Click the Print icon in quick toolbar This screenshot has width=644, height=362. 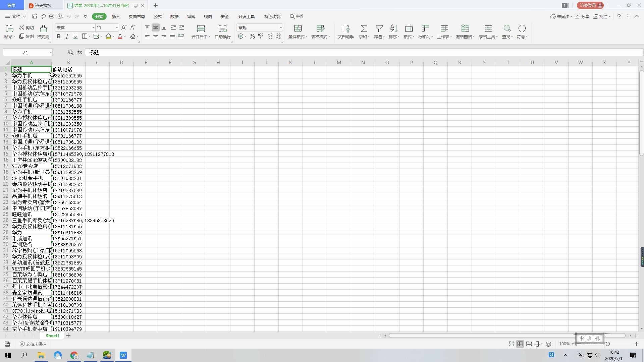[x=52, y=16]
